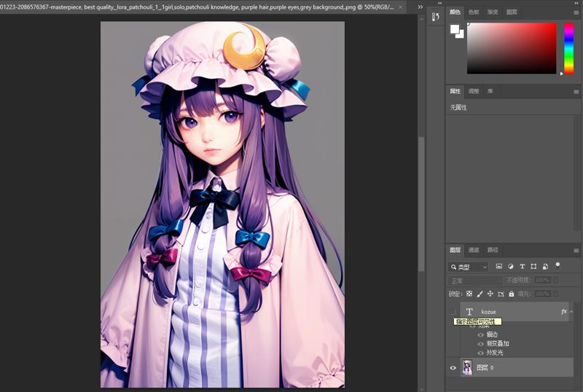Screen dimensions: 583x392
Task: Hide the 渐变叠加 gradient overlay effect
Action: [x=480, y=344]
